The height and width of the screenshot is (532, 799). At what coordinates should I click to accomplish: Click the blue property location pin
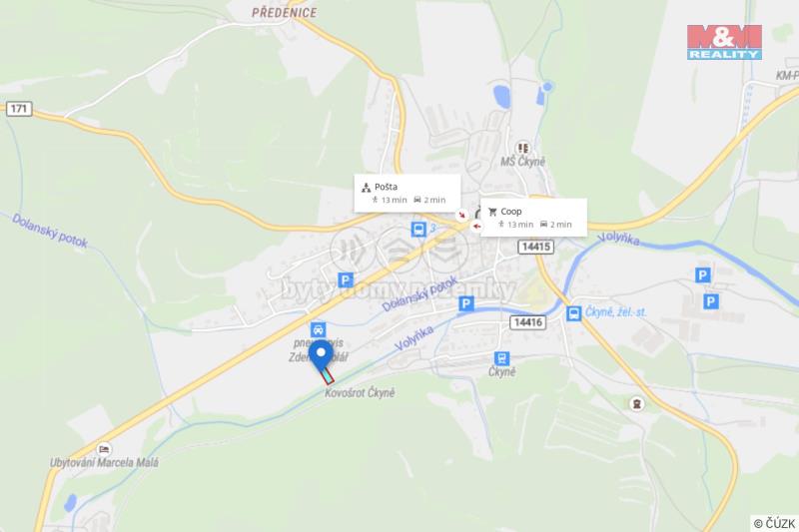(321, 356)
